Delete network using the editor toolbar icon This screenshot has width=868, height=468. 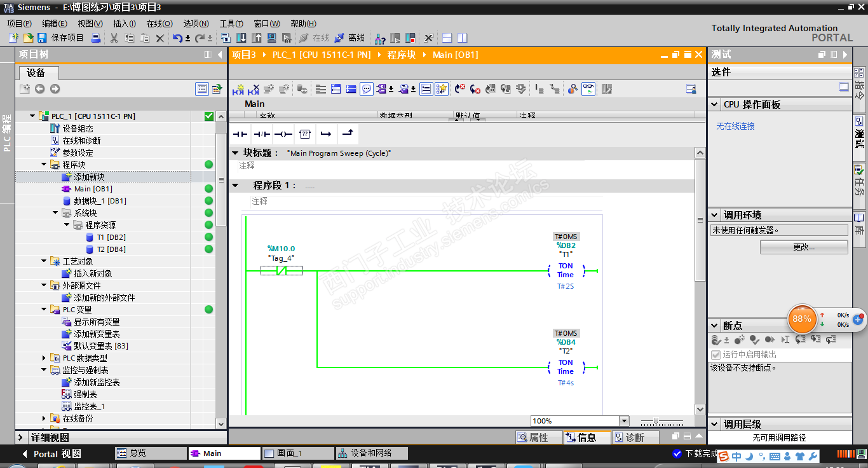[x=254, y=89]
